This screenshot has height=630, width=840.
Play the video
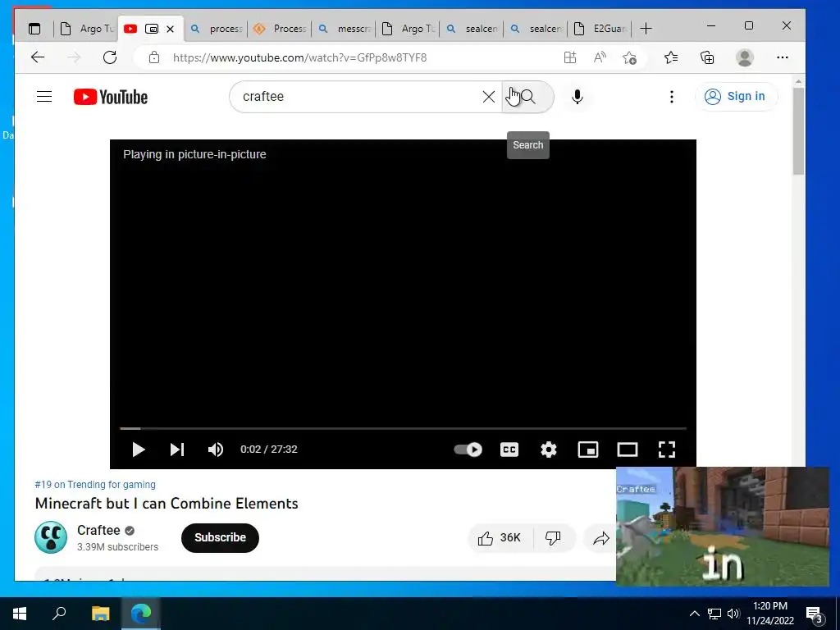pyautogui.click(x=138, y=449)
